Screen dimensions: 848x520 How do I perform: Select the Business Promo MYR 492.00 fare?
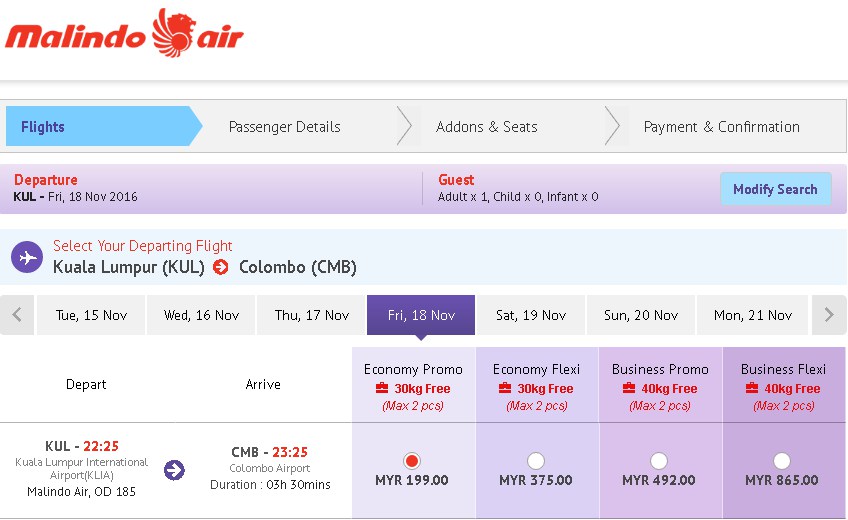click(659, 461)
